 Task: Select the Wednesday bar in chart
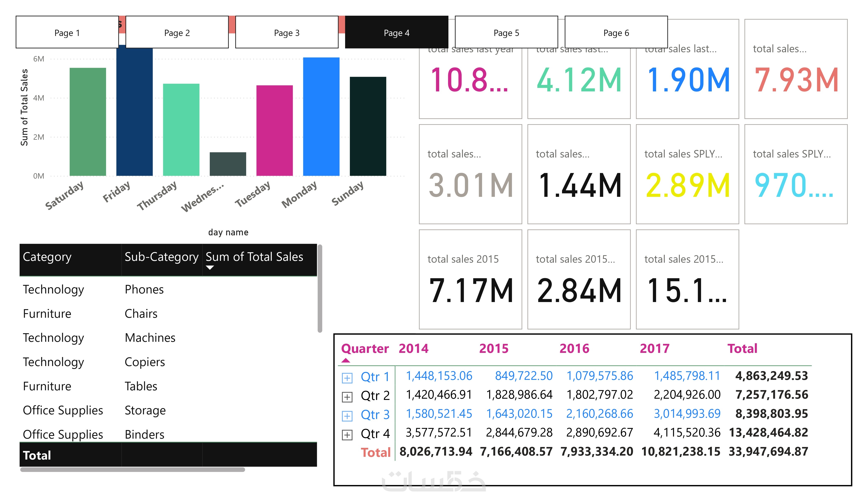point(228,164)
